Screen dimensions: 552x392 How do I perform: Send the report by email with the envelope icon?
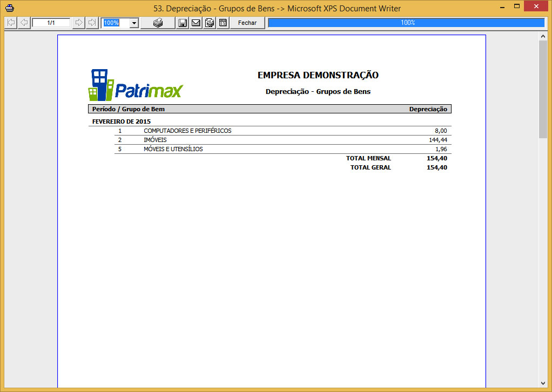pyautogui.click(x=196, y=23)
